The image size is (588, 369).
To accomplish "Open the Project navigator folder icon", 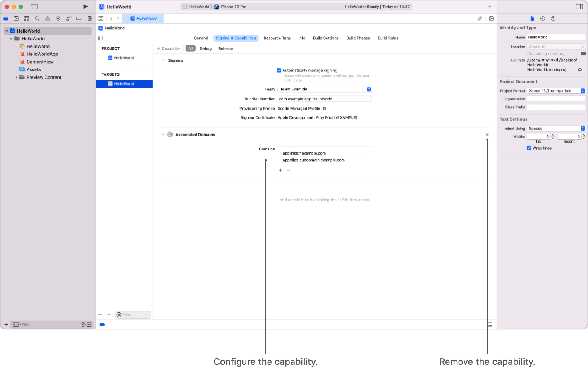I will click(6, 19).
